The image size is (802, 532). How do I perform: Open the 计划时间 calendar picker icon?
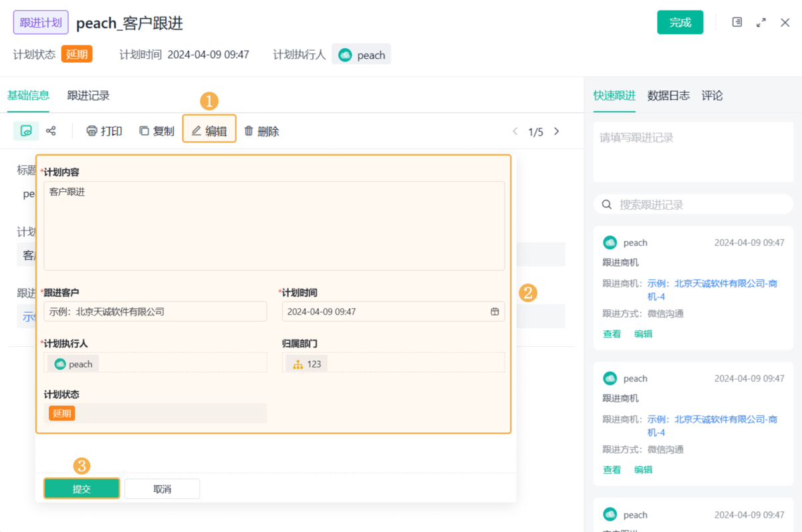[495, 311]
